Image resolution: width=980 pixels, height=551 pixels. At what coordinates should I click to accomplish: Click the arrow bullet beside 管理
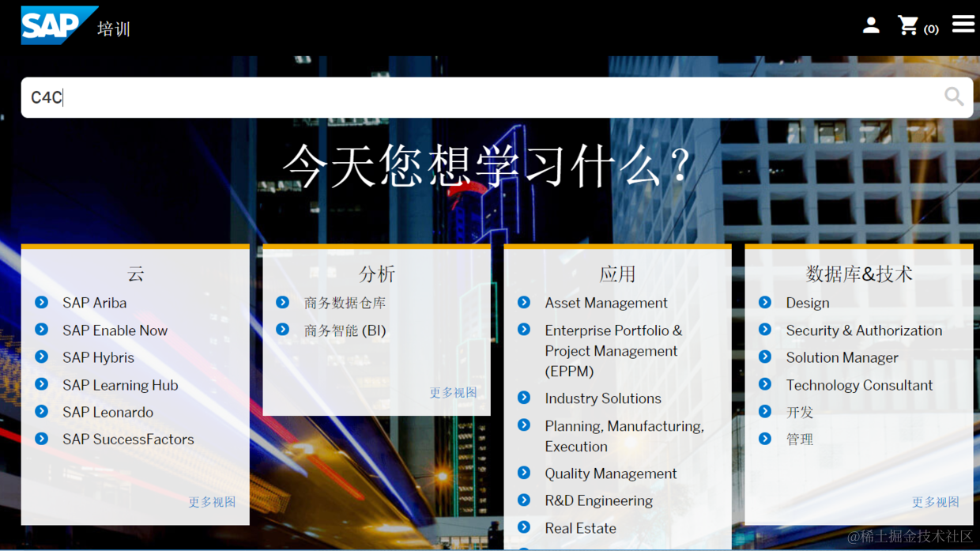(x=765, y=438)
